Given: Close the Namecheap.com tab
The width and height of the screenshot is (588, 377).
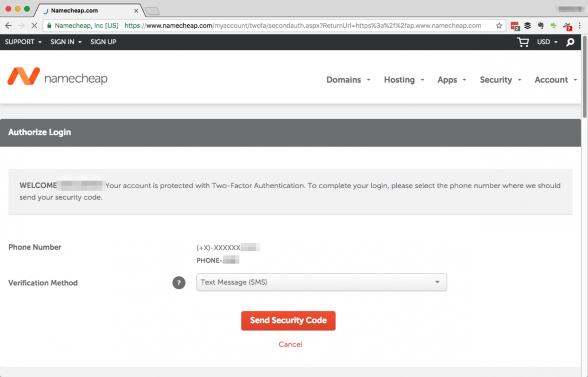Looking at the screenshot, I should click(x=136, y=10).
